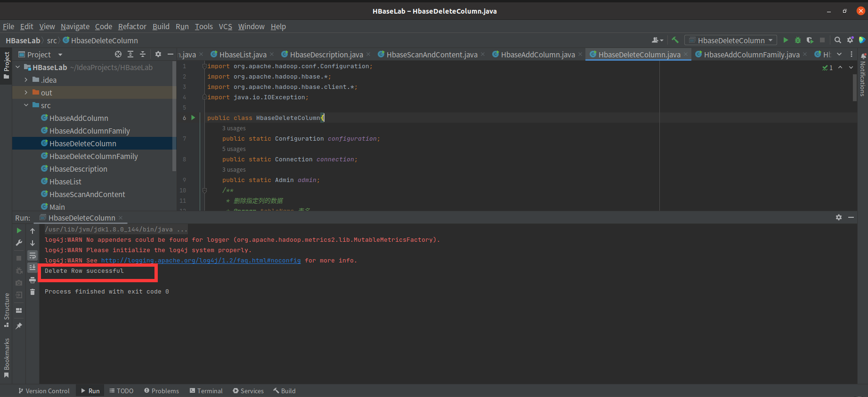Click the Print console output icon

point(32,280)
